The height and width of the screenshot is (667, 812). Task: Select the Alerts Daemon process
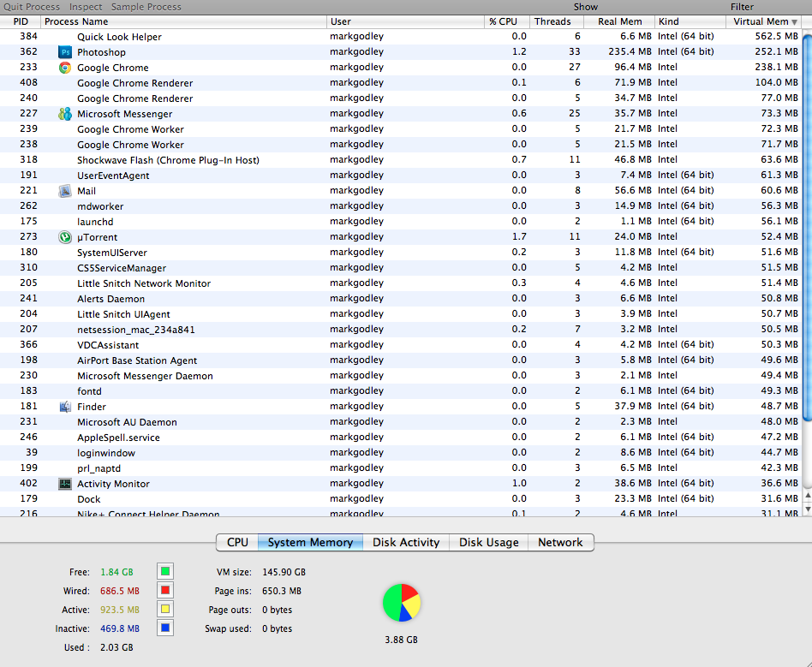[400, 299]
